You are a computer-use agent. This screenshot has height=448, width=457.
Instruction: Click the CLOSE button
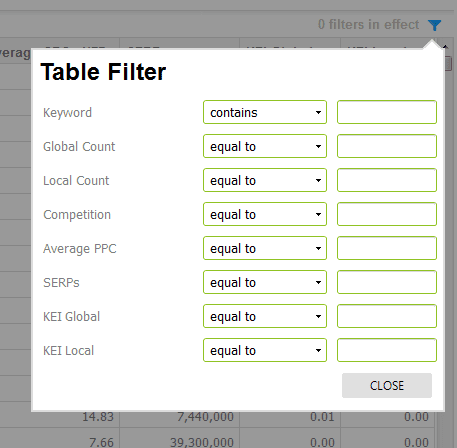[x=387, y=386]
